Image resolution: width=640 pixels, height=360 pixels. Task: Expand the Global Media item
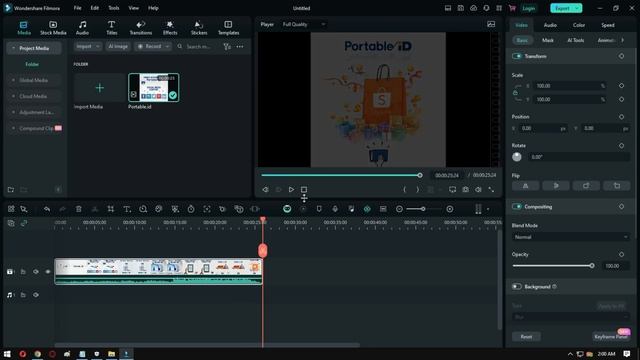pos(13,80)
